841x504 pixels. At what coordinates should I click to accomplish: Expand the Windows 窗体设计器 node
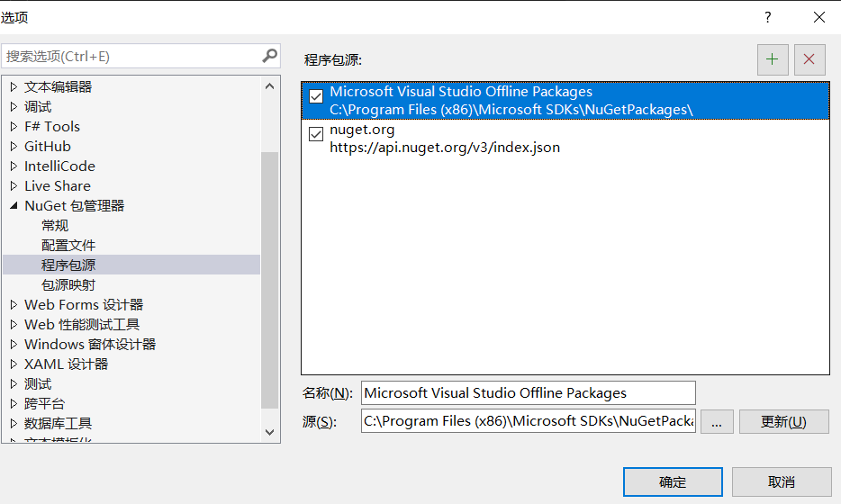coord(14,344)
